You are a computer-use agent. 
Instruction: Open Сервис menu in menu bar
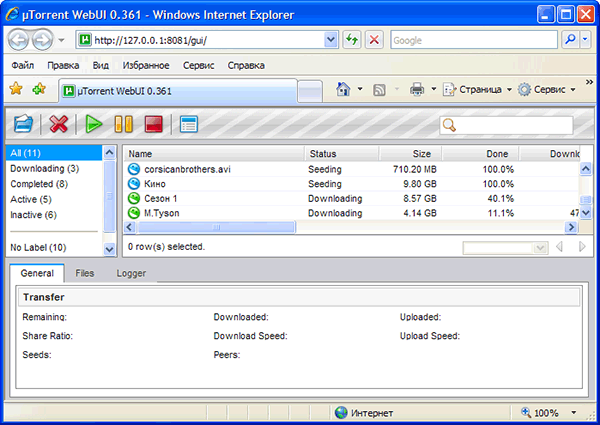198,65
